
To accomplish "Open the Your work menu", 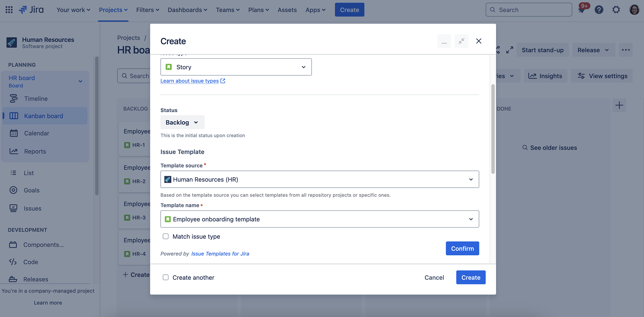I will [x=73, y=10].
